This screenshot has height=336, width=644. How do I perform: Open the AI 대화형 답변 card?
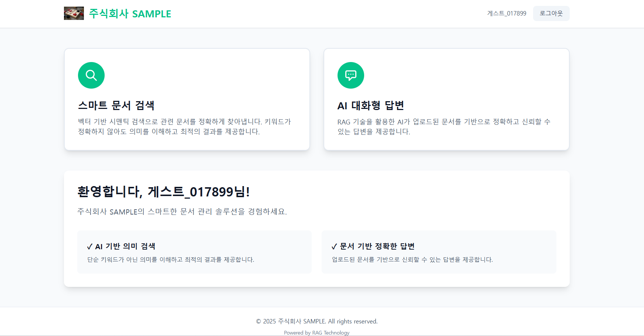pyautogui.click(x=446, y=99)
